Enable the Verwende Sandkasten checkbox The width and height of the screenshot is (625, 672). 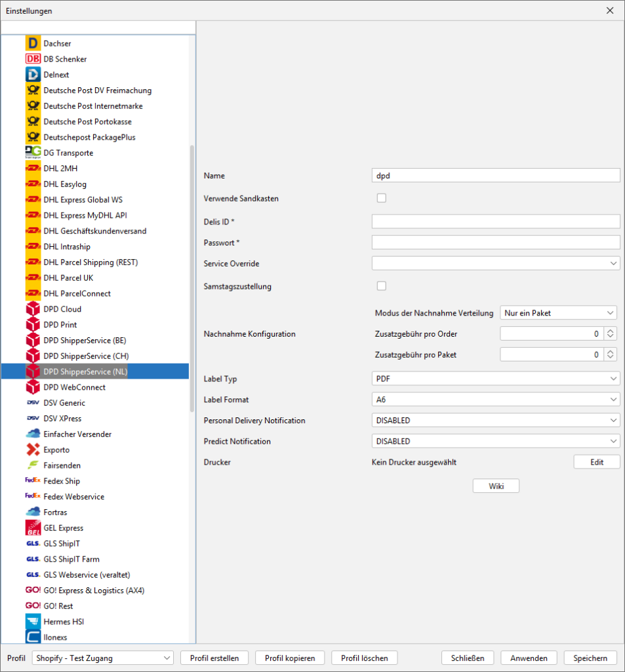(381, 198)
